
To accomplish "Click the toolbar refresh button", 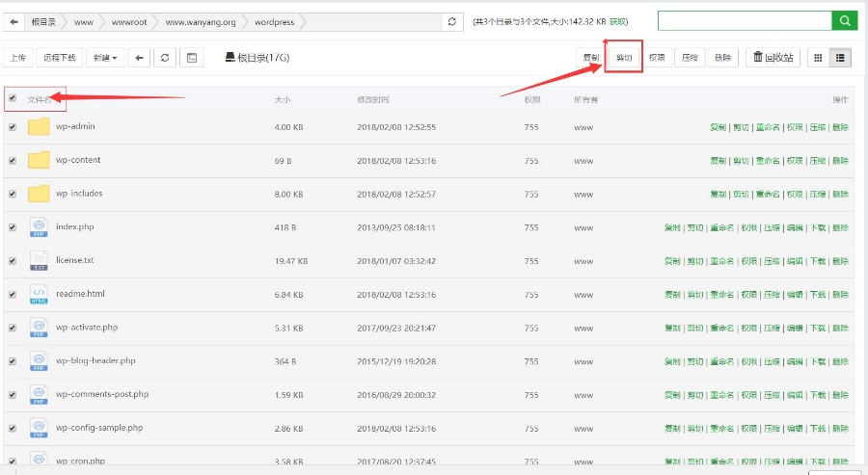I will [x=165, y=58].
